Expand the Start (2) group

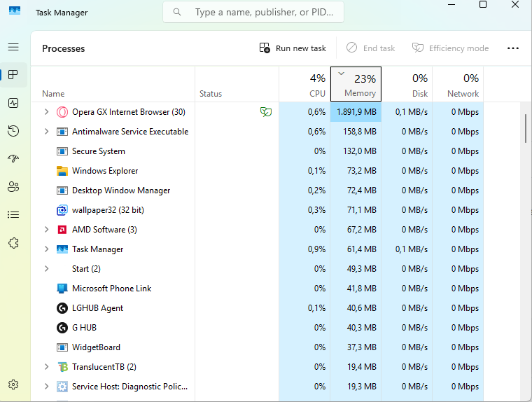[x=46, y=268]
